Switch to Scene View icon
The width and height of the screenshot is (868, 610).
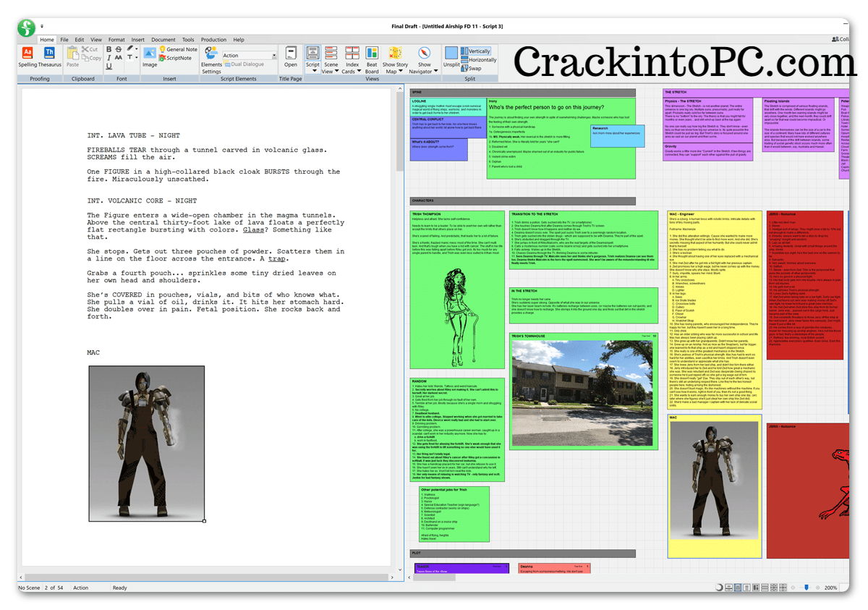(331, 53)
